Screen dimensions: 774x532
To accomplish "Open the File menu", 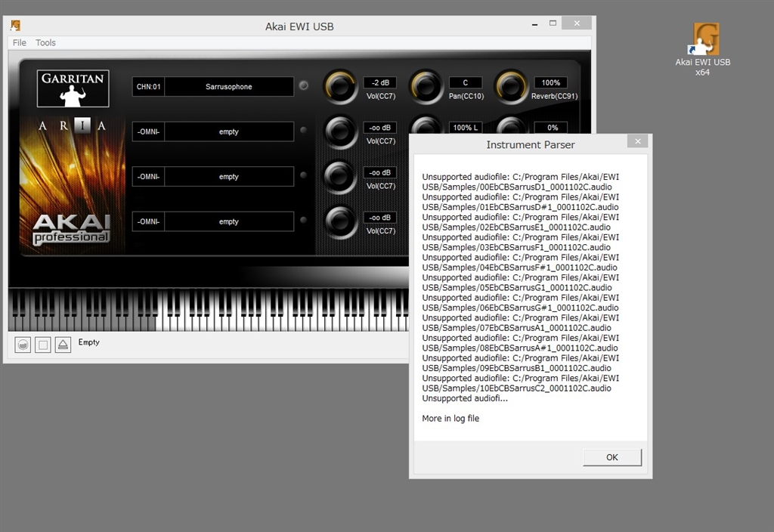I will 19,43.
